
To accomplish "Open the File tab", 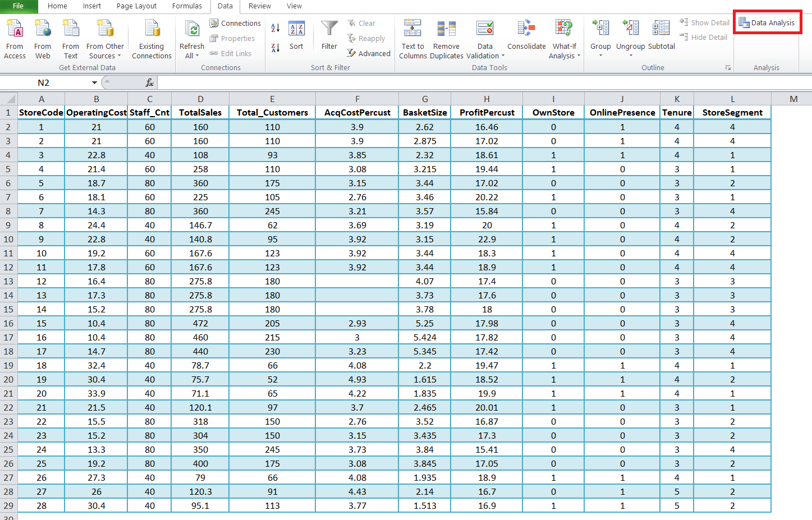I will pos(19,6).
